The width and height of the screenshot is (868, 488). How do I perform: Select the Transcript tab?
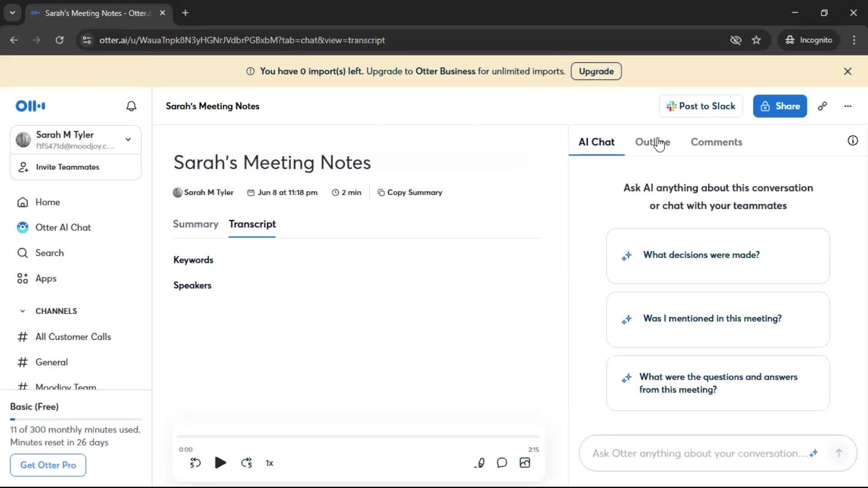(252, 224)
